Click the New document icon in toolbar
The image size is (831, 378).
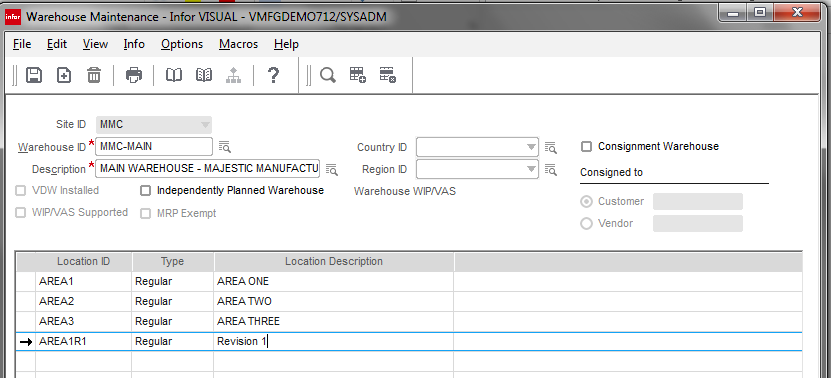point(64,75)
